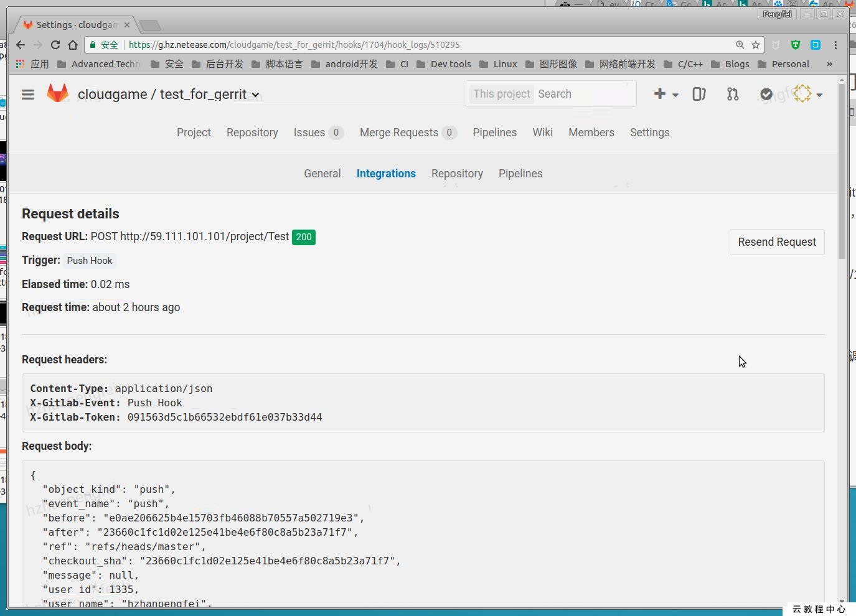856x616 pixels.
Task: Reload the page with refresh icon
Action: click(55, 45)
